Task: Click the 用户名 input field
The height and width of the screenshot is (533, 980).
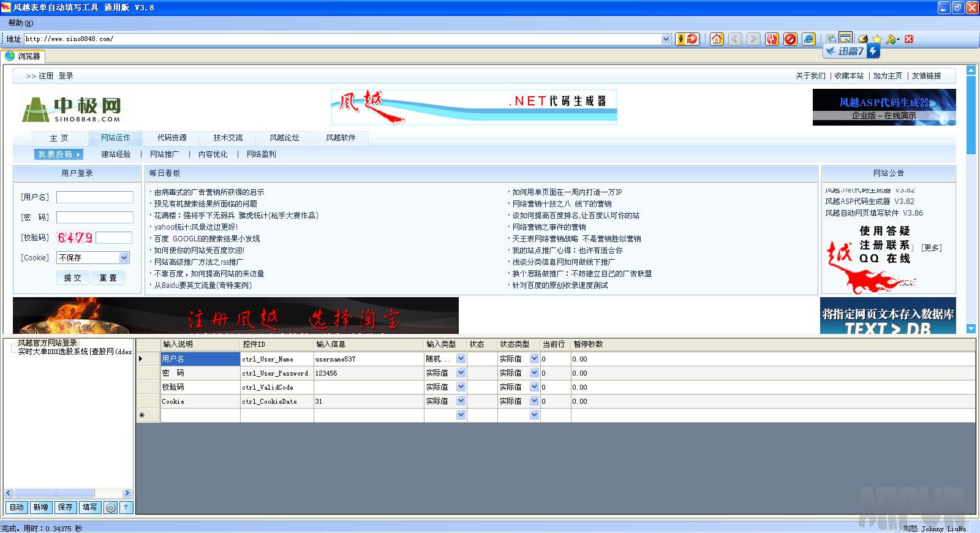Action: click(95, 197)
